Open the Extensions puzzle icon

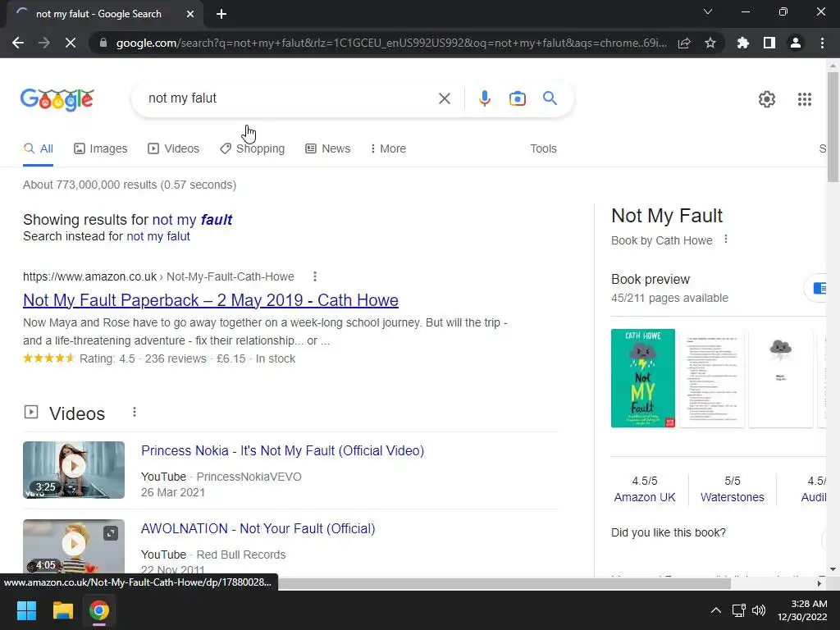tap(743, 43)
